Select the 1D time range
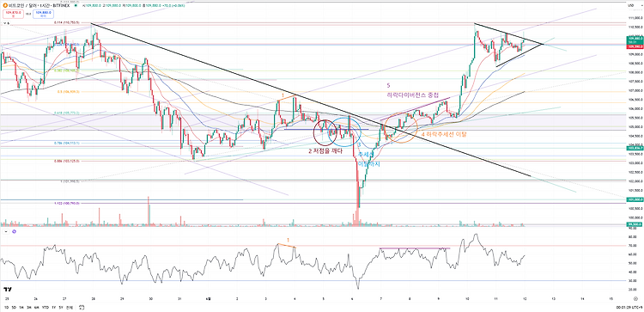Image resolution: width=644 pixels, height=312 pixels. tap(7, 308)
